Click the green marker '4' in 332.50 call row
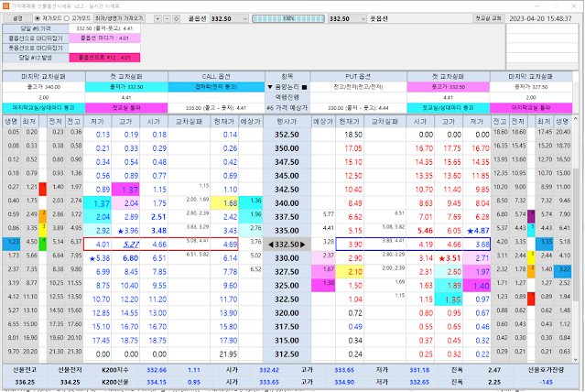585x392 pixels. tap(43, 245)
